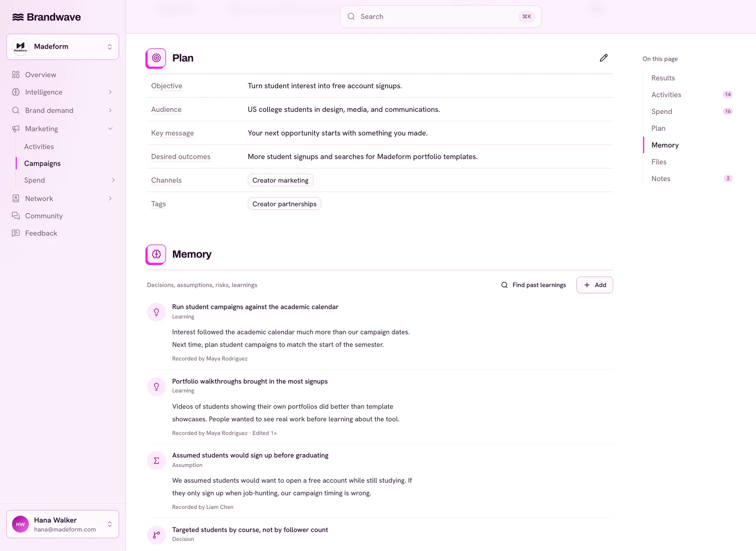Click Find past learnings
This screenshot has height=551, width=756.
tap(533, 285)
